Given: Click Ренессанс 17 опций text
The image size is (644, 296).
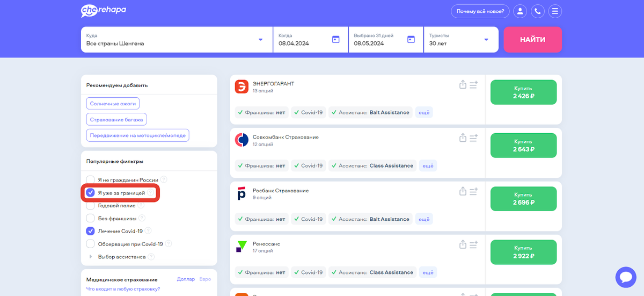Looking at the screenshot, I should pos(263,251).
